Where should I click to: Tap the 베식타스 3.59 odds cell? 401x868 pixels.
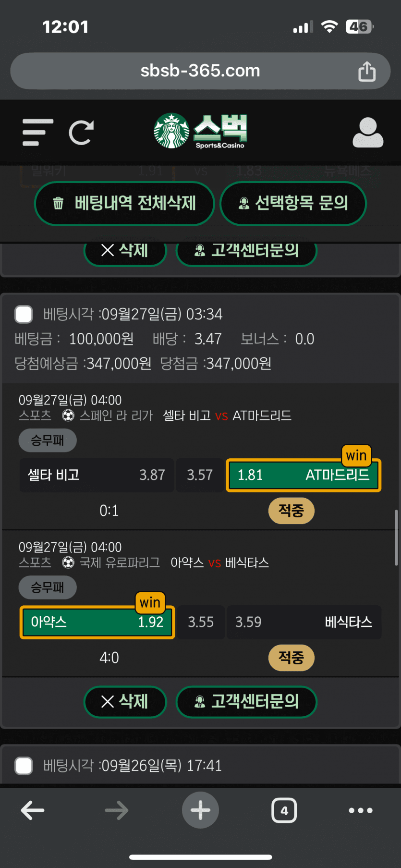(304, 622)
